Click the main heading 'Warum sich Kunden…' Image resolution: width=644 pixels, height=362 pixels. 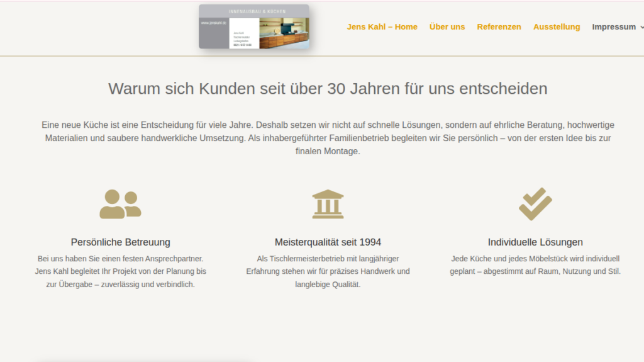[x=328, y=88]
